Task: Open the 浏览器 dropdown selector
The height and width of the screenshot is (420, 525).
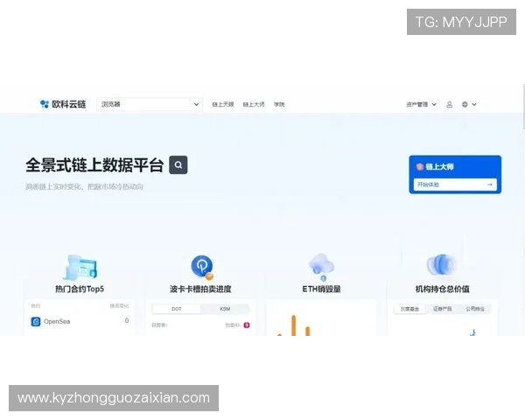Action: click(150, 104)
